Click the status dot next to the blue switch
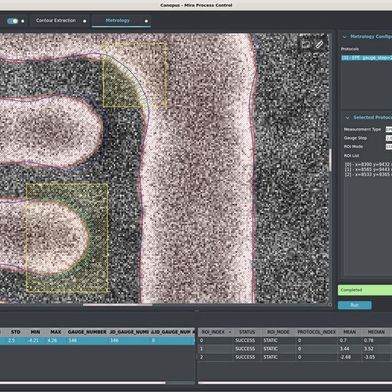The height and width of the screenshot is (392, 392). 23,21
